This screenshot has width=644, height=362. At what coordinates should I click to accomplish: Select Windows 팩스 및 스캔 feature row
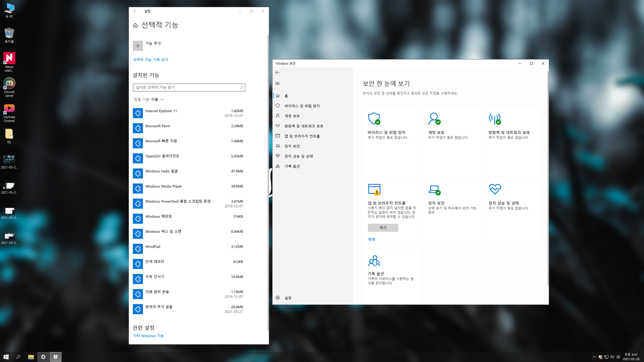click(x=189, y=234)
